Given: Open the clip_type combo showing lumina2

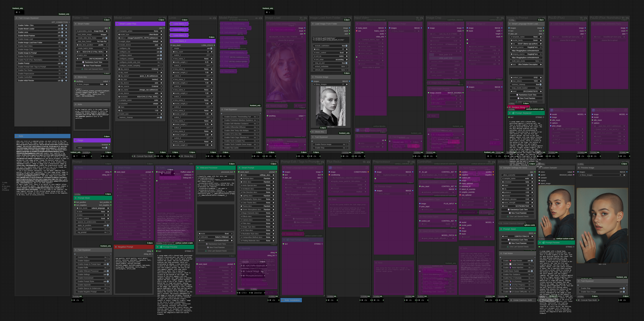Looking at the screenshot, I should pyautogui.click(x=140, y=79).
